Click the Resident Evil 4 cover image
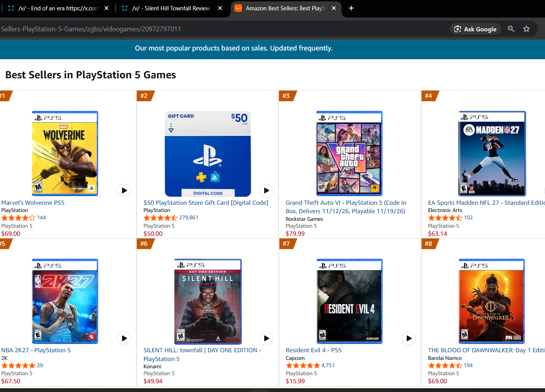The image size is (545, 392). point(349,301)
